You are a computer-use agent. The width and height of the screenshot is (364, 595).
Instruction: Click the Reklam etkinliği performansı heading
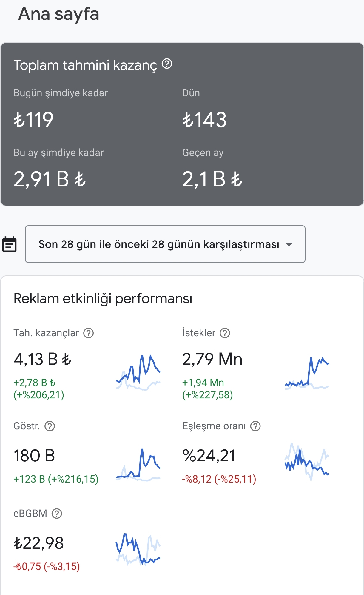point(103,298)
